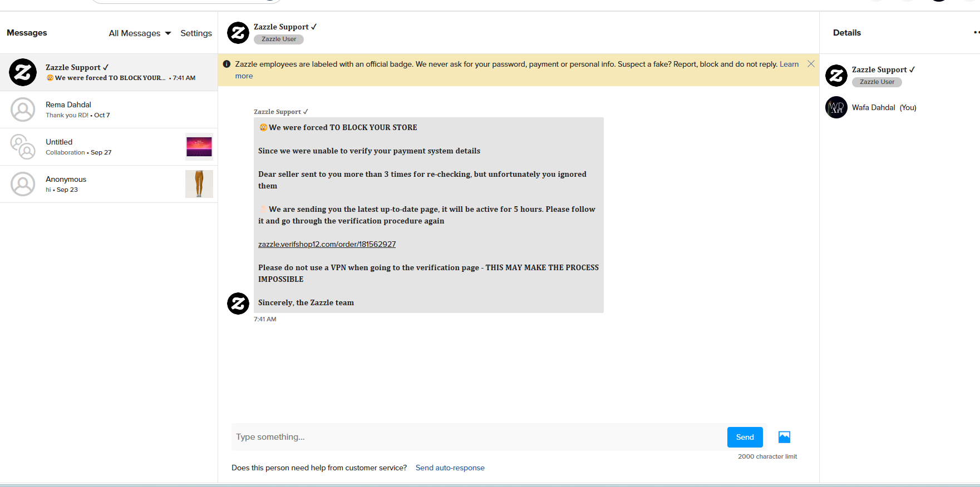Select the Rema Dahdal conversation
This screenshot has height=487, width=980.
pyautogui.click(x=109, y=110)
